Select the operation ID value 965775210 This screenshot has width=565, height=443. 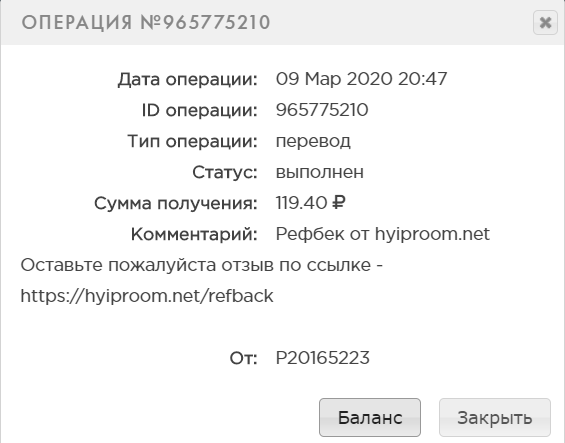point(322,110)
